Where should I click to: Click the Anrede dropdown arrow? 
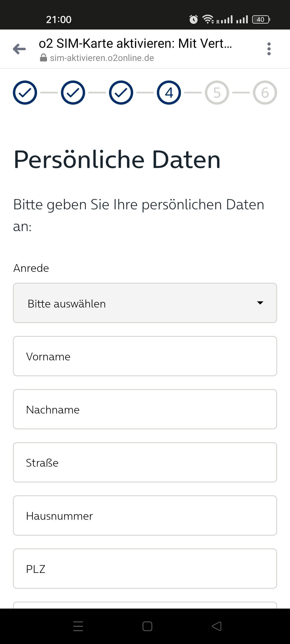click(260, 303)
